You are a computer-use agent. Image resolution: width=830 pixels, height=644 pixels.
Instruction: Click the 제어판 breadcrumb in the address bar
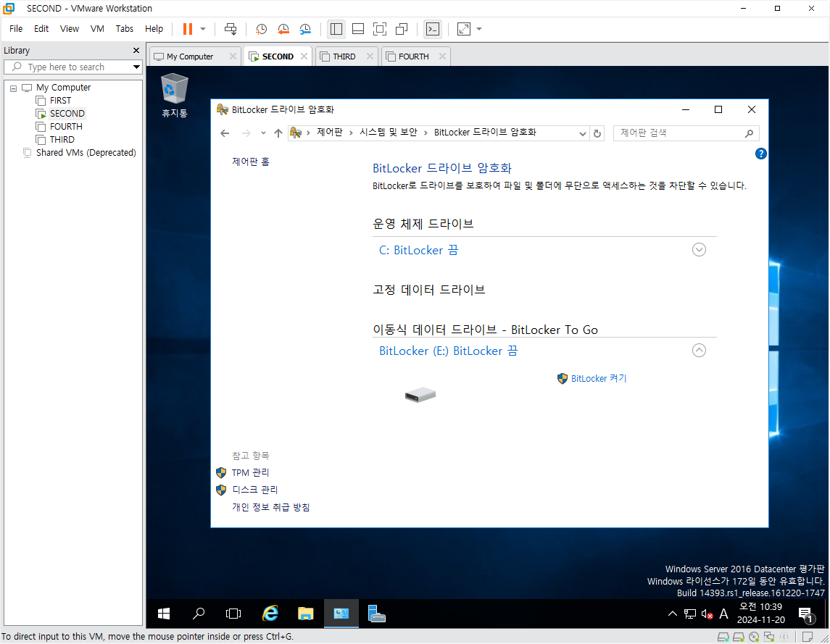pos(330,133)
